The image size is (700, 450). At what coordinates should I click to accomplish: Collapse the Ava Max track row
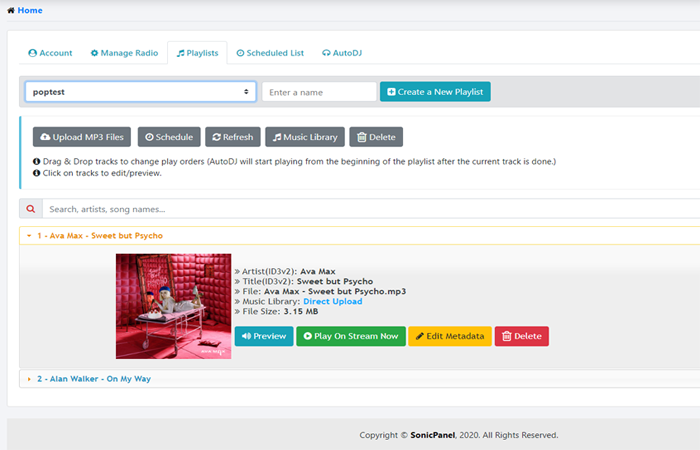pos(100,236)
